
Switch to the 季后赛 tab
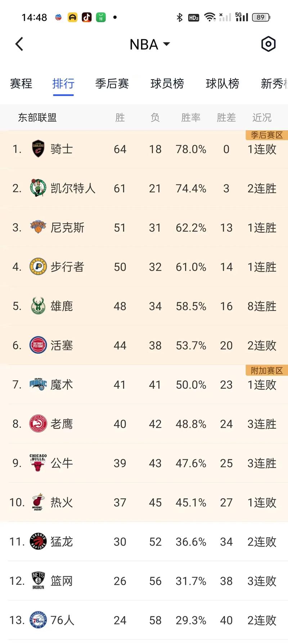pyautogui.click(x=112, y=84)
